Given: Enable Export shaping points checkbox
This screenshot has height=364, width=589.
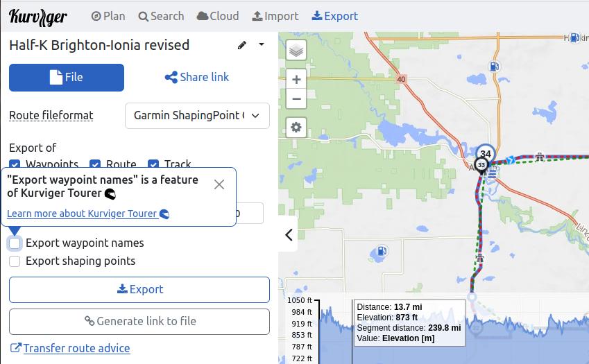Looking at the screenshot, I should [x=15, y=261].
